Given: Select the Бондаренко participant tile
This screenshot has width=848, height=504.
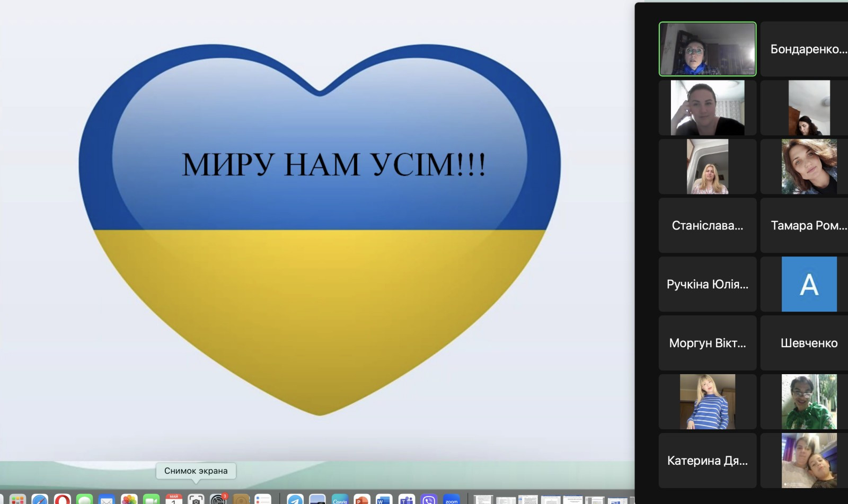Looking at the screenshot, I should point(804,49).
